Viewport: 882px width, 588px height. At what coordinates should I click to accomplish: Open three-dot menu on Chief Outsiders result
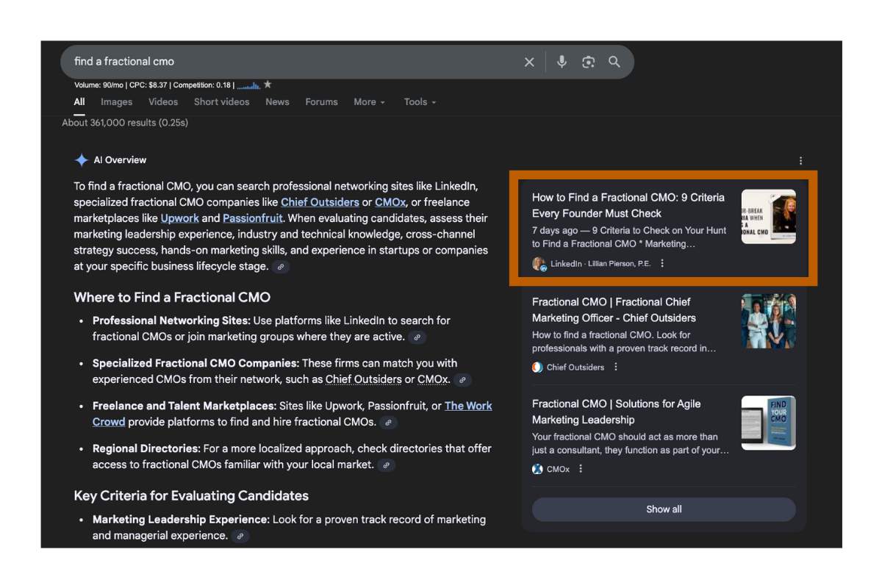tap(616, 367)
